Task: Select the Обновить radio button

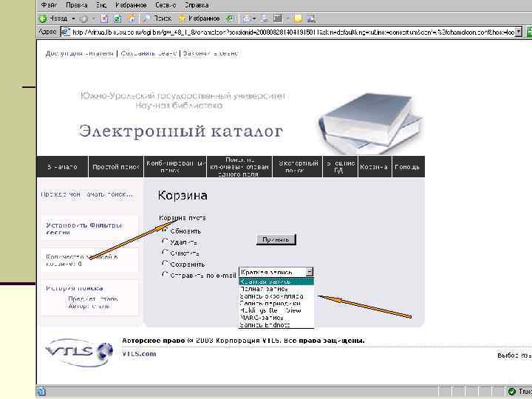Action: 165,231
